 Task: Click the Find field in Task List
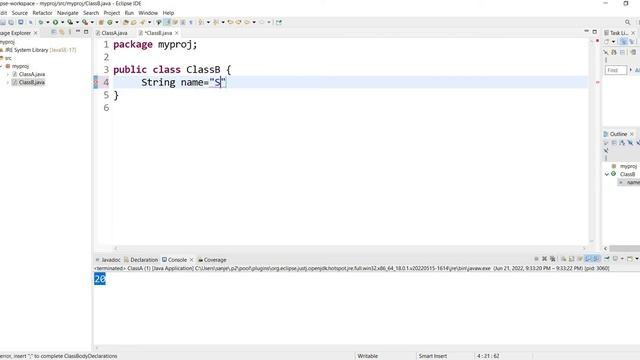616,70
